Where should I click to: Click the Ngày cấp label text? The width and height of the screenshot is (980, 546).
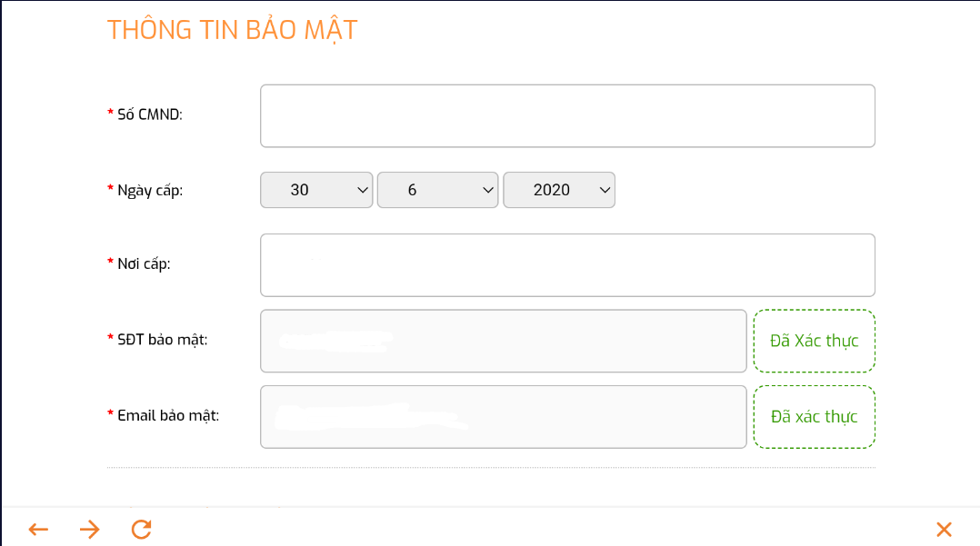pos(150,190)
